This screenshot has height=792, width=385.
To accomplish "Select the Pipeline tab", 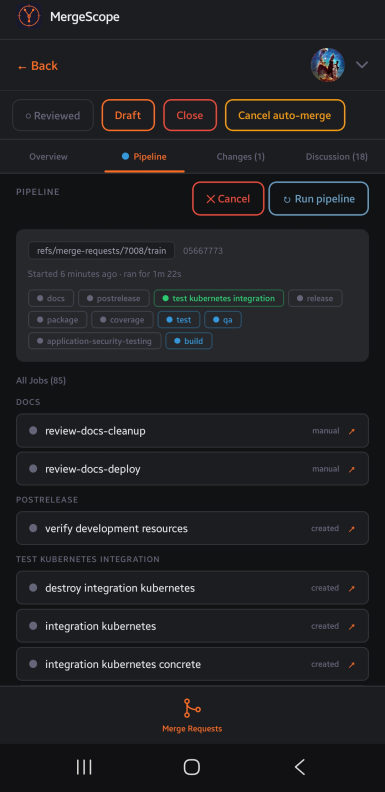I will click(145, 157).
